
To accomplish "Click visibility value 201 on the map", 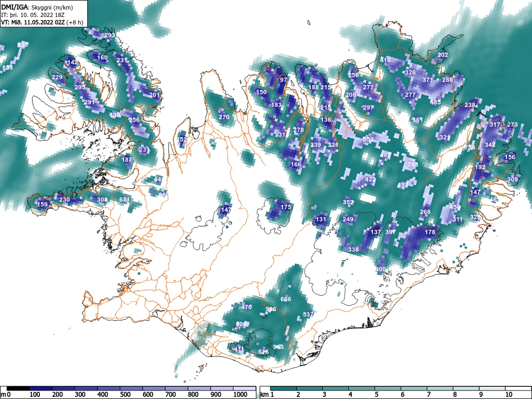I will click(x=154, y=95).
